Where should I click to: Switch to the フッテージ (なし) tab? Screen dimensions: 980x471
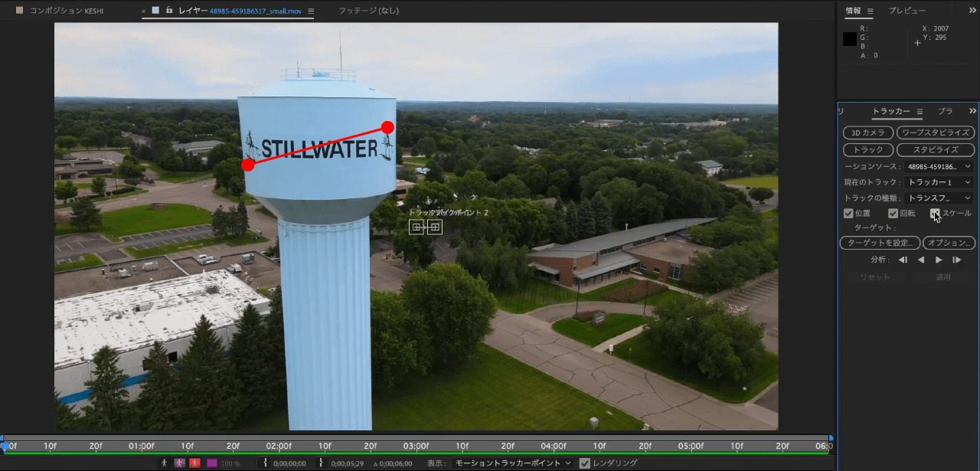pos(368,11)
